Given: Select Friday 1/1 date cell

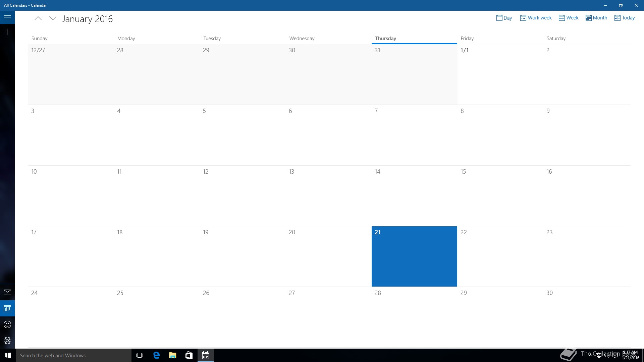Looking at the screenshot, I should [500, 74].
